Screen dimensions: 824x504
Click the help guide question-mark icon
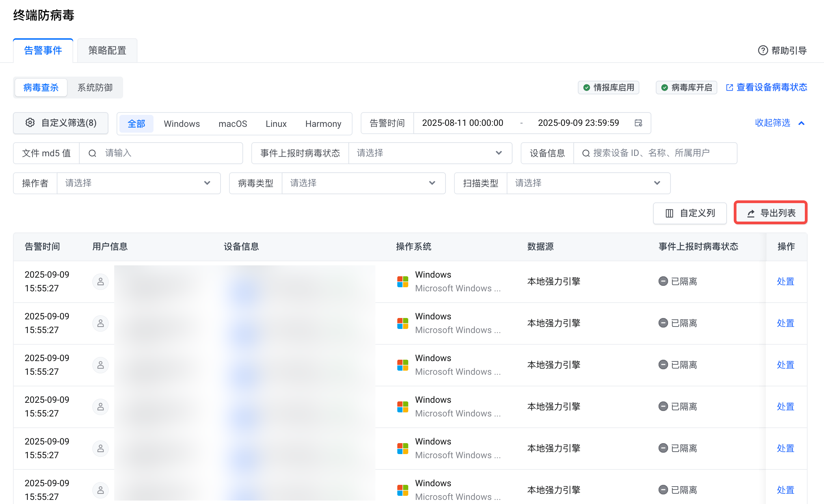[x=763, y=51]
